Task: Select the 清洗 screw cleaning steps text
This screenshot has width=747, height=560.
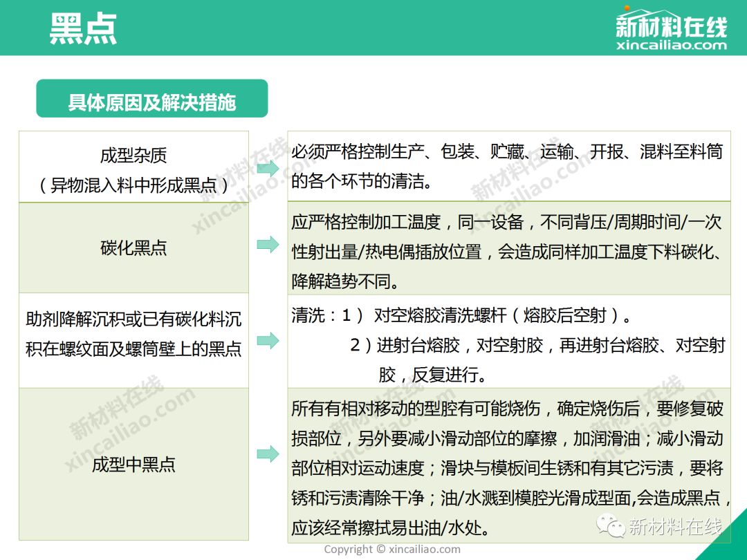Action: pos(507,345)
